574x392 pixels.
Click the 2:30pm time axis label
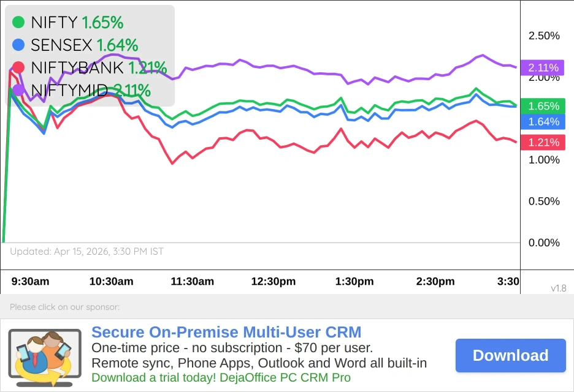click(435, 282)
